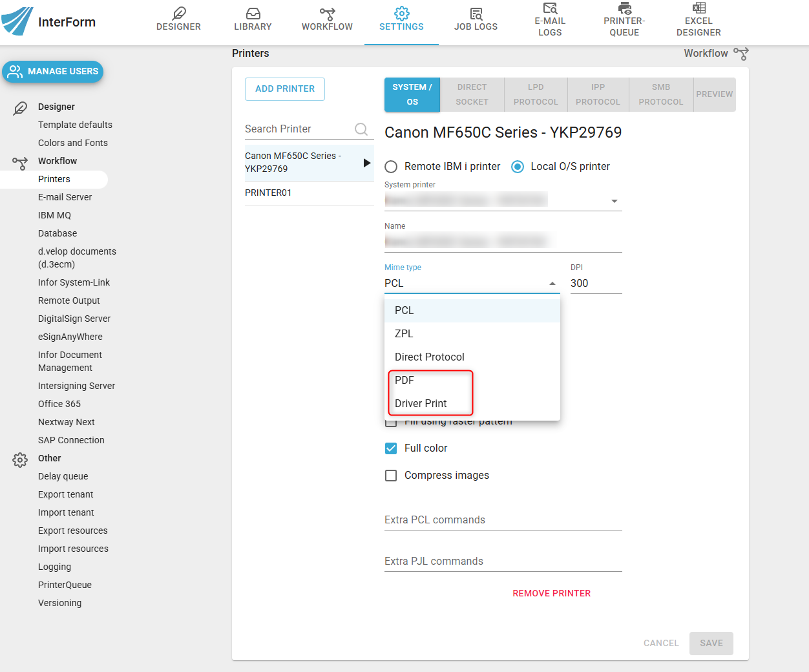Screen dimensions: 809x672
Task: Uncheck the Full color checkbox
Action: pos(391,448)
